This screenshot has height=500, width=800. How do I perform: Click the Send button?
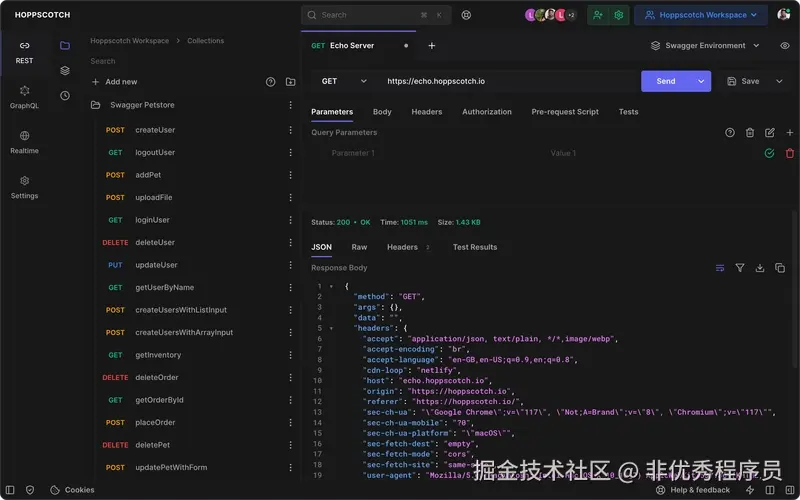[666, 81]
